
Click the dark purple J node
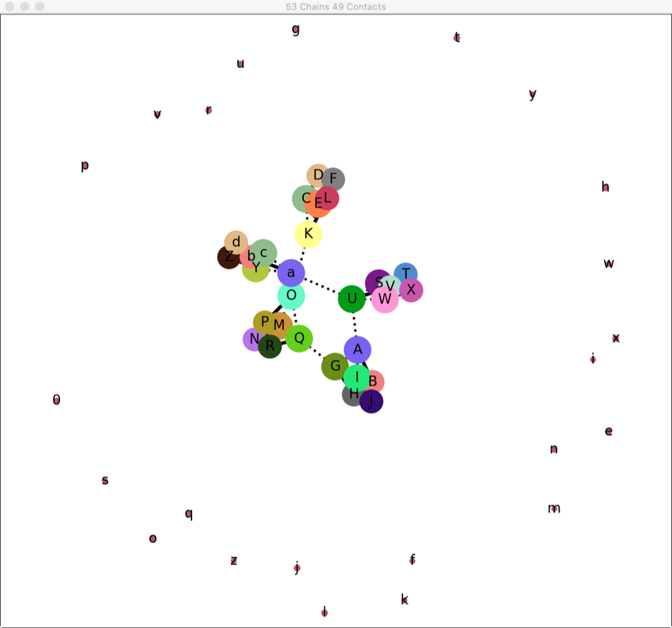(372, 402)
